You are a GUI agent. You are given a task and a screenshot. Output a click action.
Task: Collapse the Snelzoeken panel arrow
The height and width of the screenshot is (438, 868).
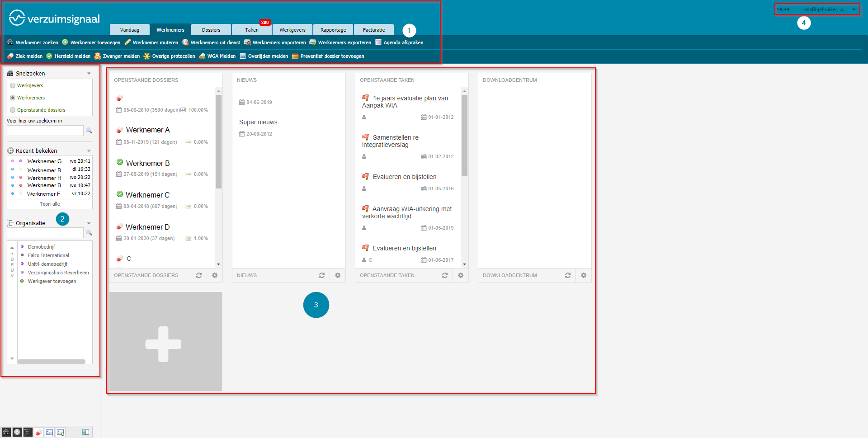(89, 73)
